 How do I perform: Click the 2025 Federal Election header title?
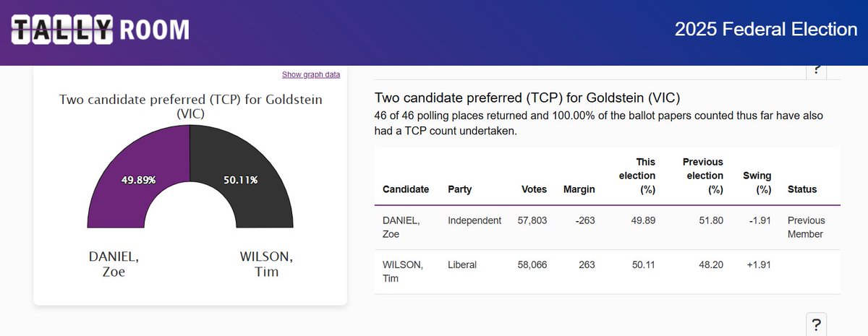[x=765, y=30]
